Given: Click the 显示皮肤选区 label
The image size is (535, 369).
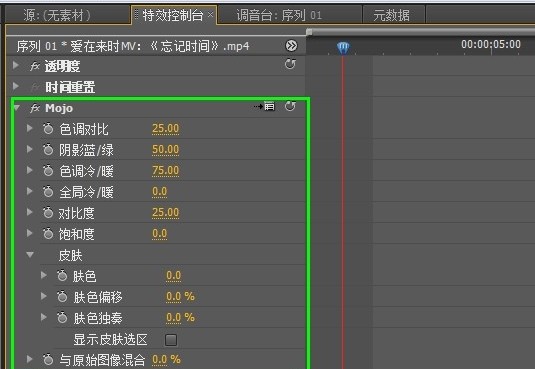Looking at the screenshot, I should tap(110, 340).
